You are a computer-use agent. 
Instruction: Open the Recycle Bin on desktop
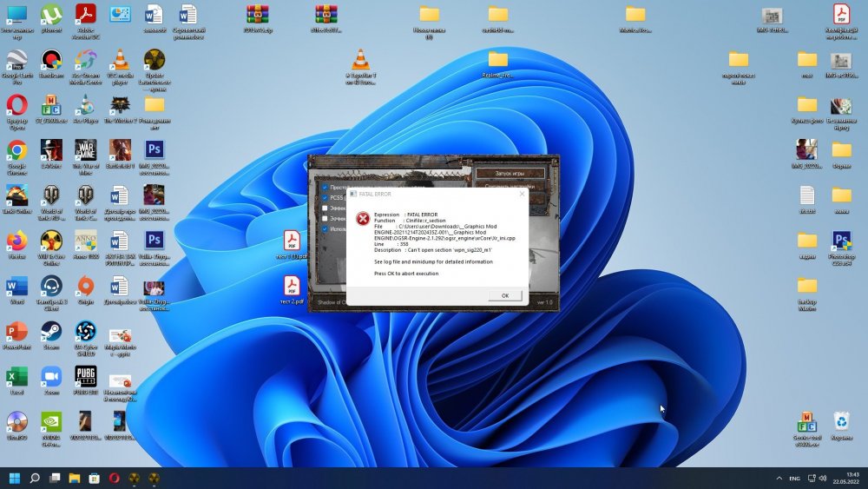pos(840,422)
